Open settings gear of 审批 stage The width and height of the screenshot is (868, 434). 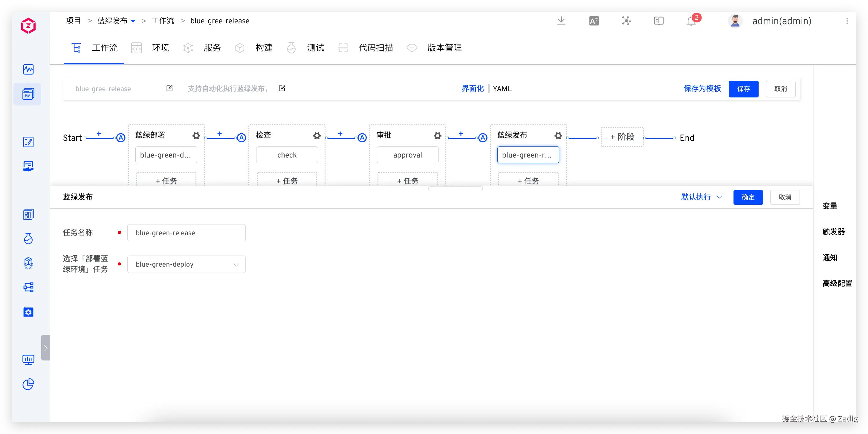437,135
